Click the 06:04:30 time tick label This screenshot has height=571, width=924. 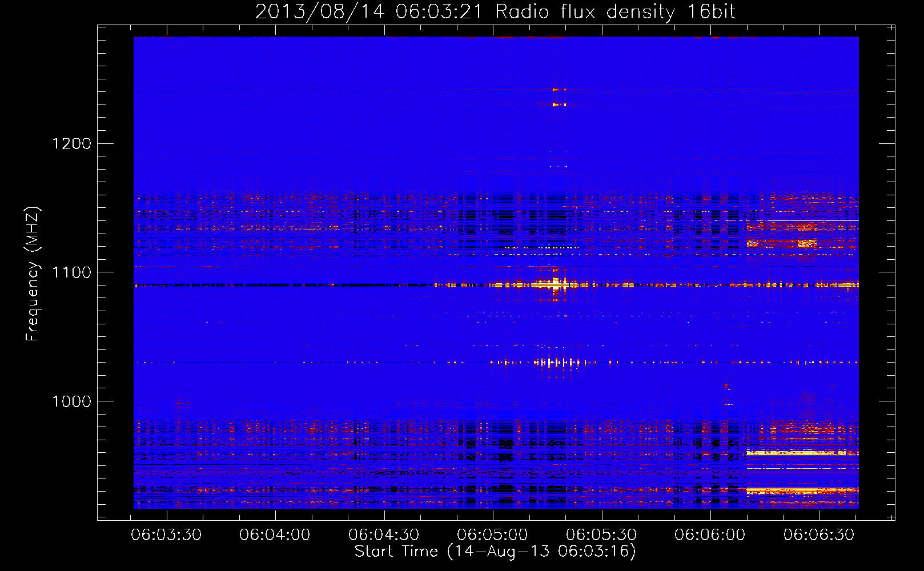click(x=384, y=535)
